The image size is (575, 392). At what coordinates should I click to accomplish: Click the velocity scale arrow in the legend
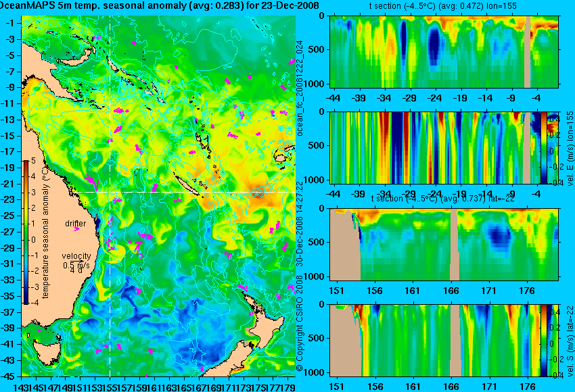[x=78, y=261]
